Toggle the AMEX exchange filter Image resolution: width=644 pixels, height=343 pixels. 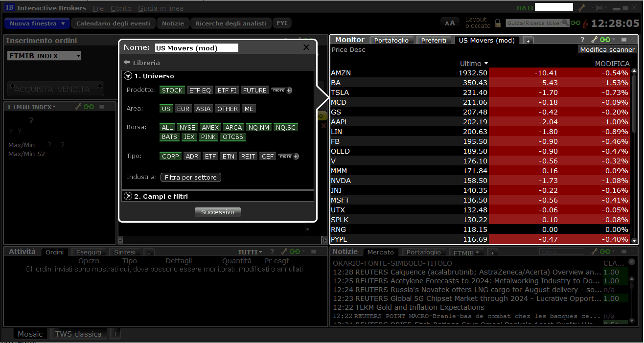(210, 127)
